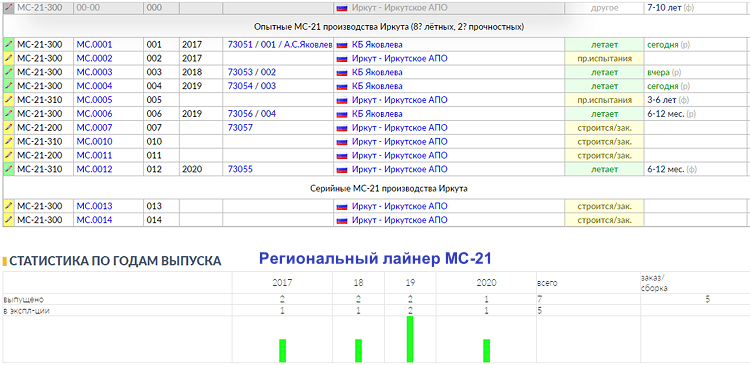Click the 2017 column header in statistics table

pyautogui.click(x=282, y=283)
